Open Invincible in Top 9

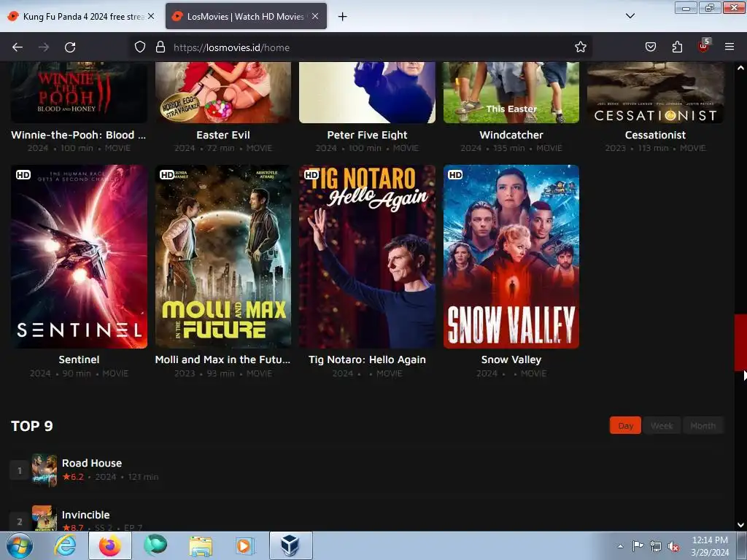pyautogui.click(x=86, y=515)
